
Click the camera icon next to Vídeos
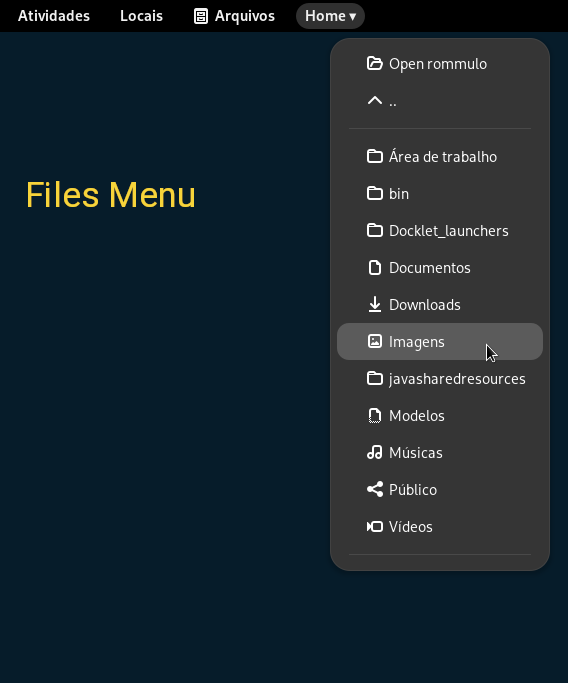point(375,527)
